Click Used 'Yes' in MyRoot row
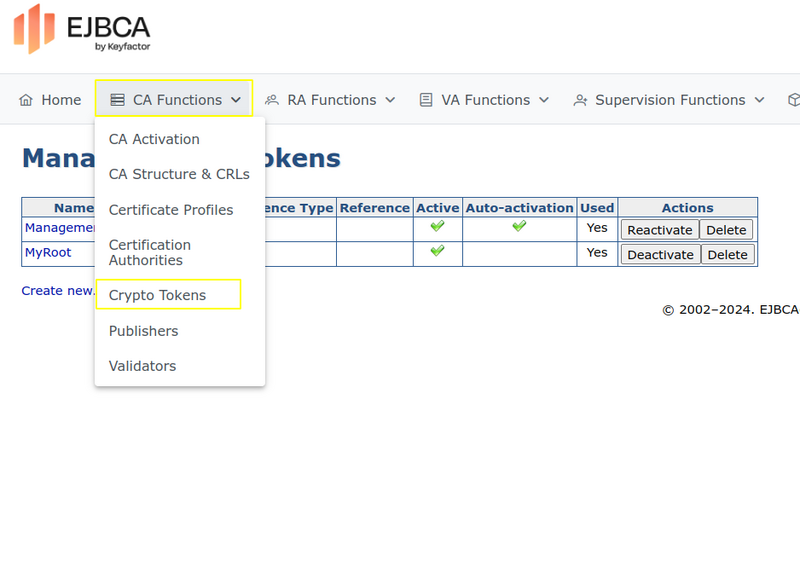 (x=597, y=252)
